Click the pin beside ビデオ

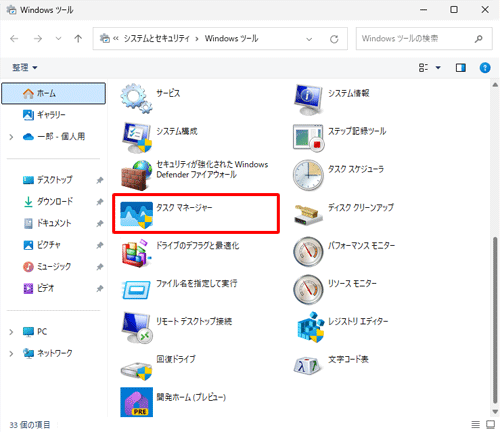[100, 289]
